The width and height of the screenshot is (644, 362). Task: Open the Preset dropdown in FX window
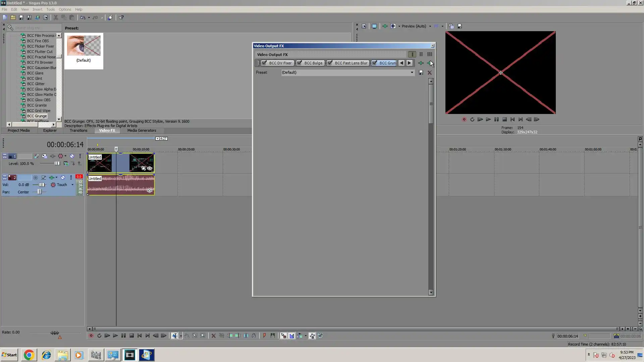(412, 72)
